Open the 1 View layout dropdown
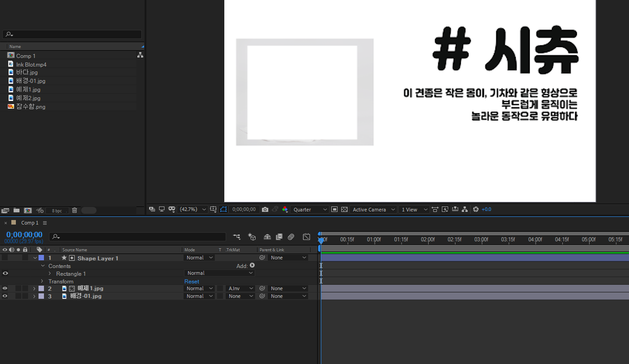This screenshot has height=364, width=629. (x=414, y=210)
